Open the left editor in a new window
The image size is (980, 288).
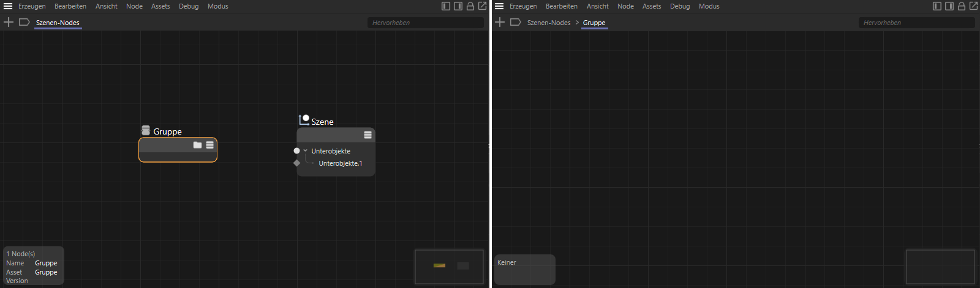[x=483, y=6]
